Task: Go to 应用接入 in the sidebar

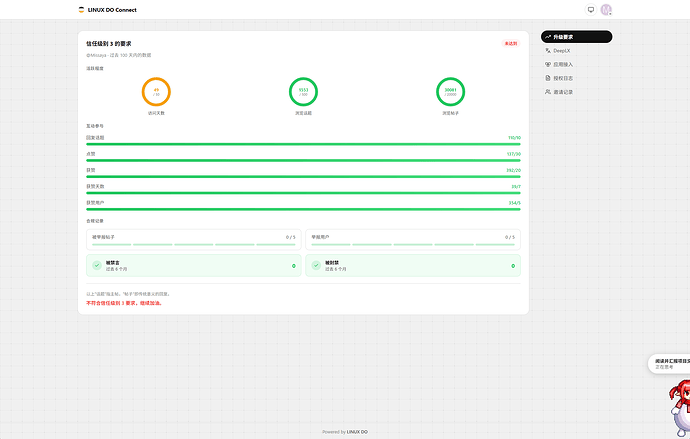Action: tap(576, 64)
